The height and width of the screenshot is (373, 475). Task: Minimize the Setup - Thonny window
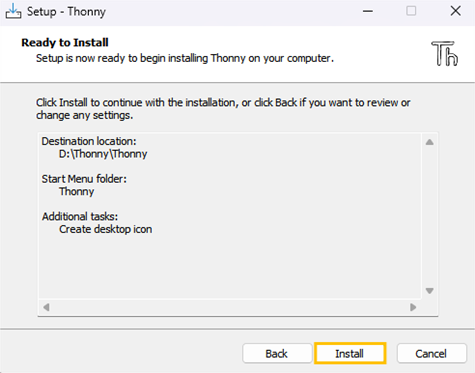[368, 11]
